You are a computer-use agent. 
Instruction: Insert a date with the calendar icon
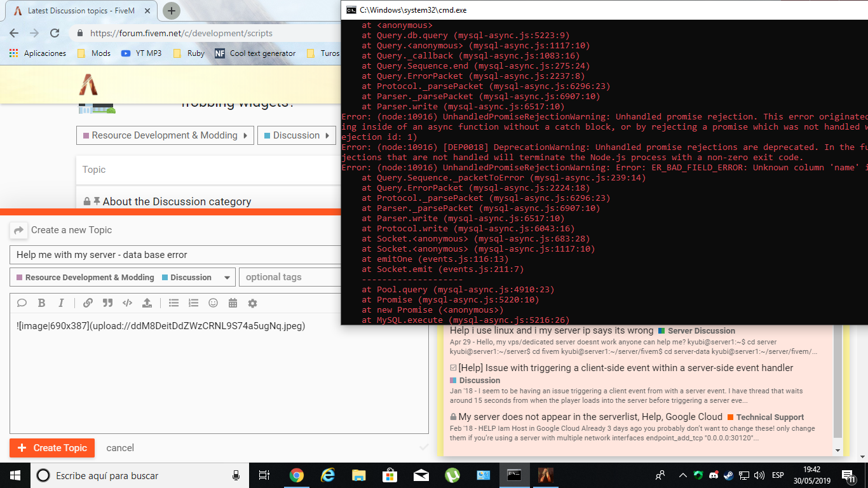(x=233, y=303)
